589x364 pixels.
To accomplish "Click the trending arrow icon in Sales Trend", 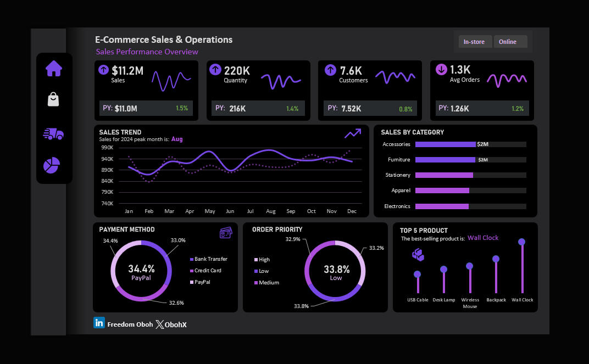I will [x=353, y=133].
